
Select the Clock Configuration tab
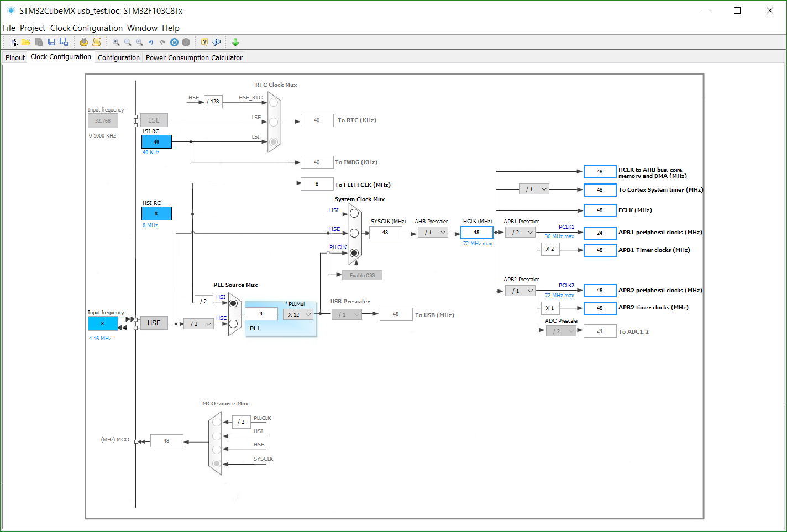coord(61,56)
